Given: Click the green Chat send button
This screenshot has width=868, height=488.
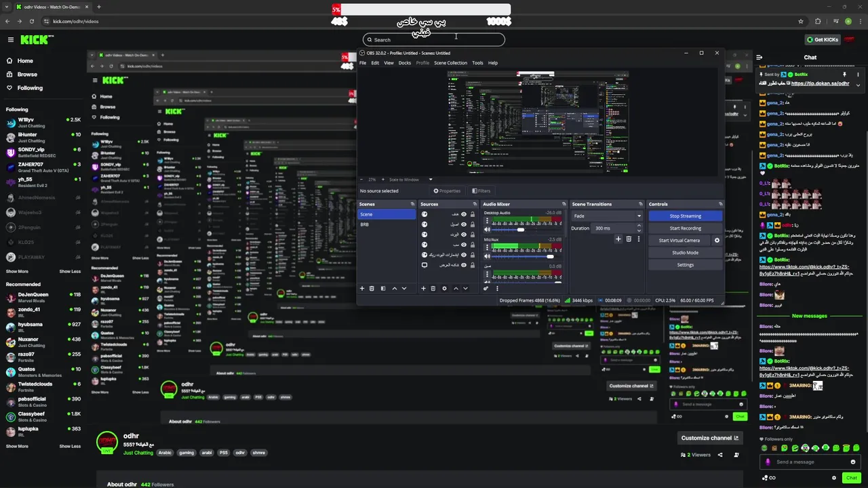Looking at the screenshot, I should (x=851, y=478).
